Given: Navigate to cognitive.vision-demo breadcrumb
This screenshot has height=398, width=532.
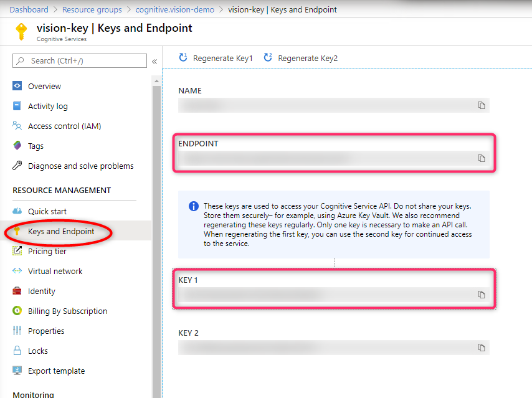Looking at the screenshot, I should 174,9.
